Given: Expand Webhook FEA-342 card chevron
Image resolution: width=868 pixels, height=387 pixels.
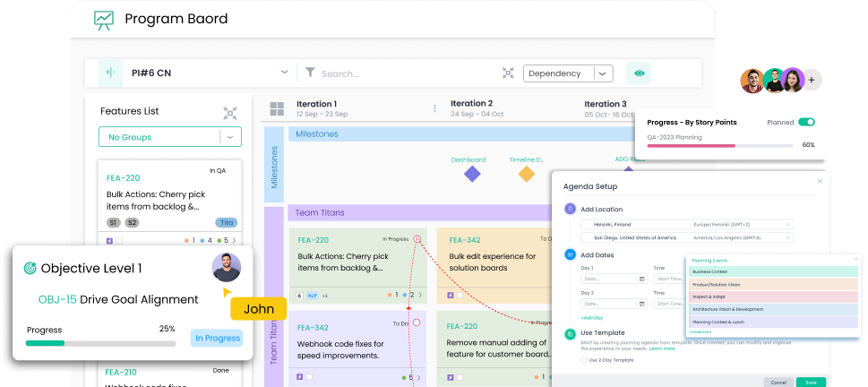Looking at the screenshot, I should tap(419, 378).
